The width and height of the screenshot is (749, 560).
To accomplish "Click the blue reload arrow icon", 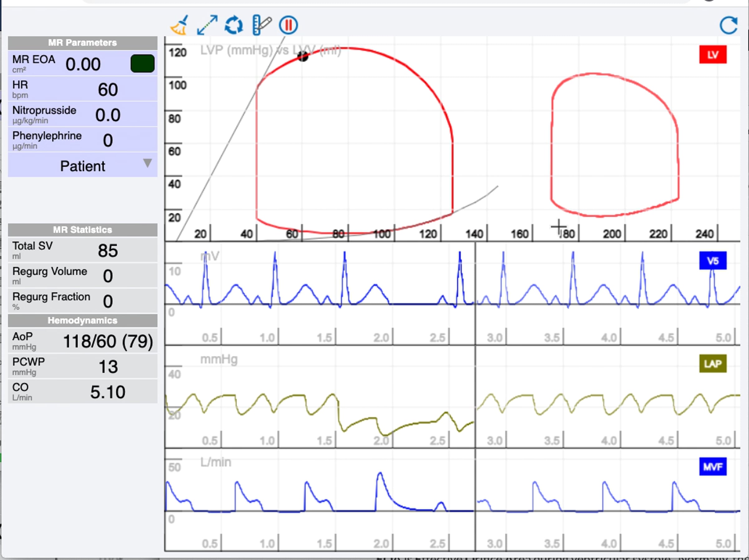I will 728,25.
